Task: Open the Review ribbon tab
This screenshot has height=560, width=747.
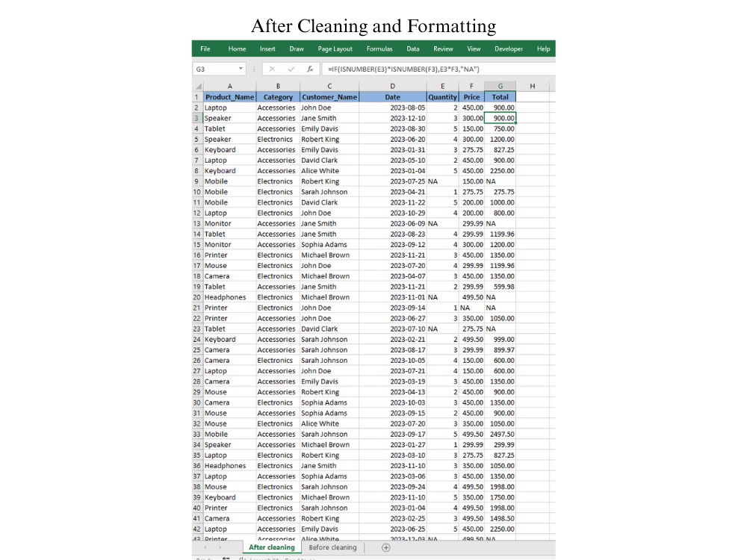Action: (443, 49)
